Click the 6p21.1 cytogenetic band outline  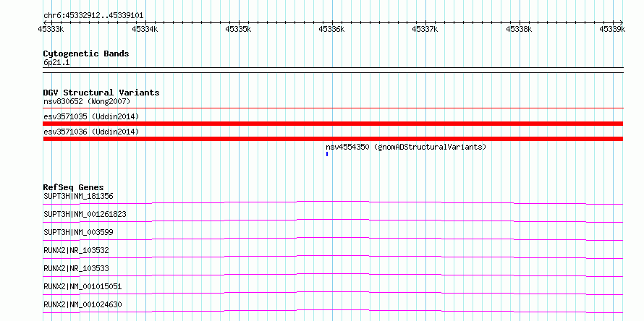[333, 70]
